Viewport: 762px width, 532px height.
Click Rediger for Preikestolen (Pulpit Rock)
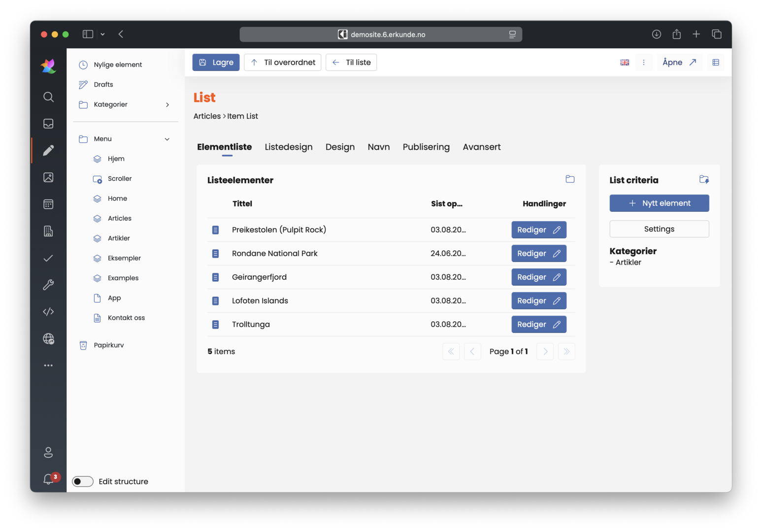click(539, 230)
